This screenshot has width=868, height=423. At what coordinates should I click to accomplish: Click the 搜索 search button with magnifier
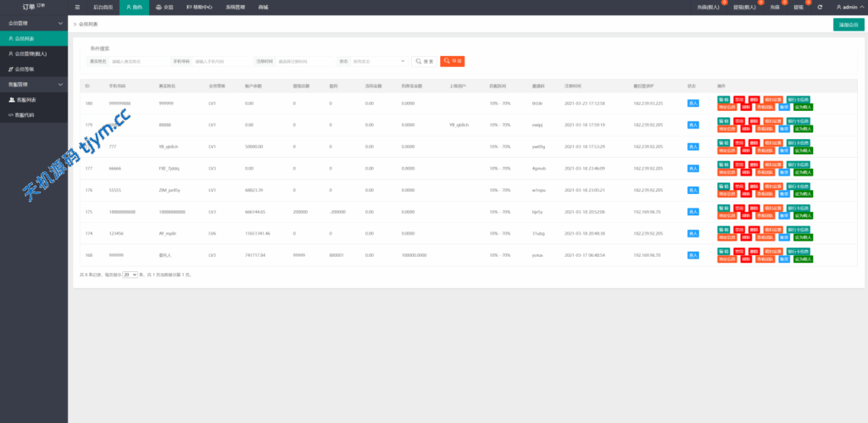pos(424,61)
